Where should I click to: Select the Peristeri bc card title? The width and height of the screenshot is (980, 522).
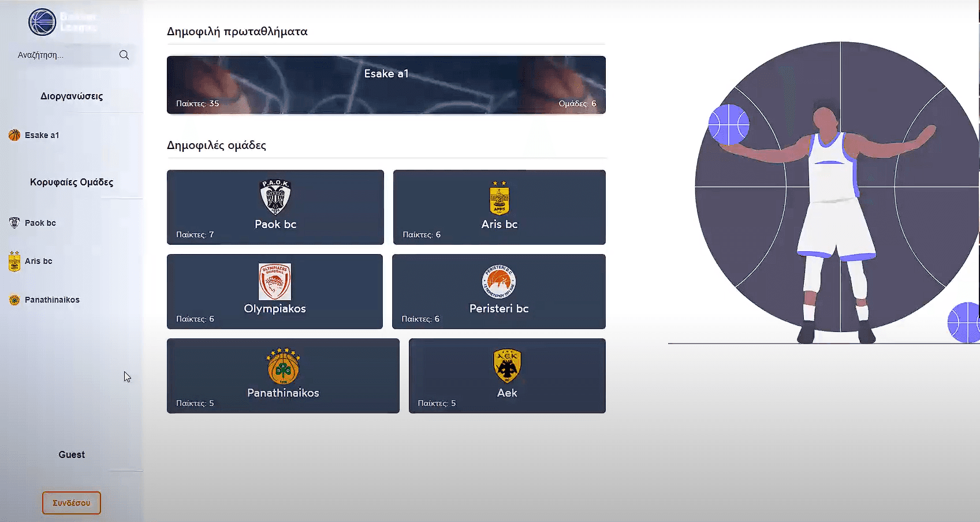tap(499, 308)
